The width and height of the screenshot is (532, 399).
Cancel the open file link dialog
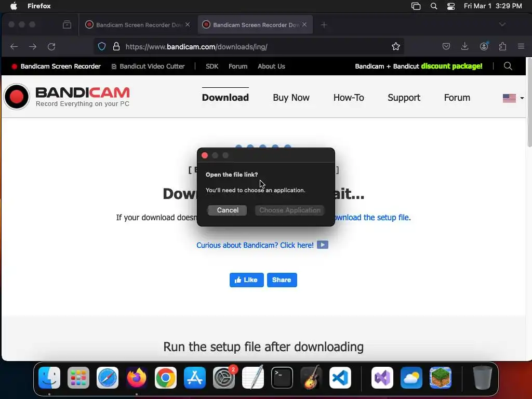coord(228,210)
